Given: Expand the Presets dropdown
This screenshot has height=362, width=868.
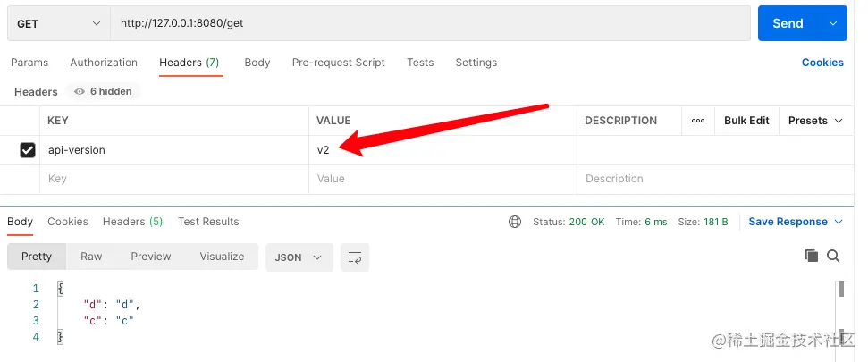Looking at the screenshot, I should click(x=815, y=121).
